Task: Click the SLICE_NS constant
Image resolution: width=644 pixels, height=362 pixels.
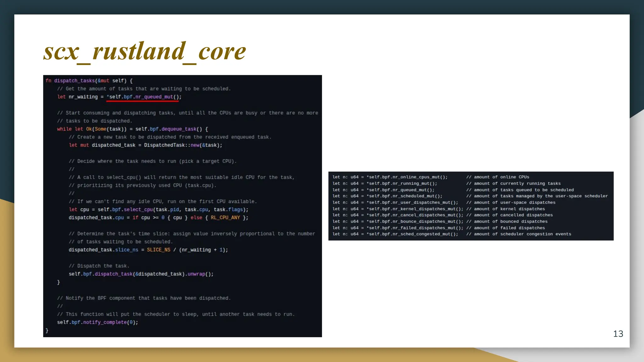Action: coord(158,250)
